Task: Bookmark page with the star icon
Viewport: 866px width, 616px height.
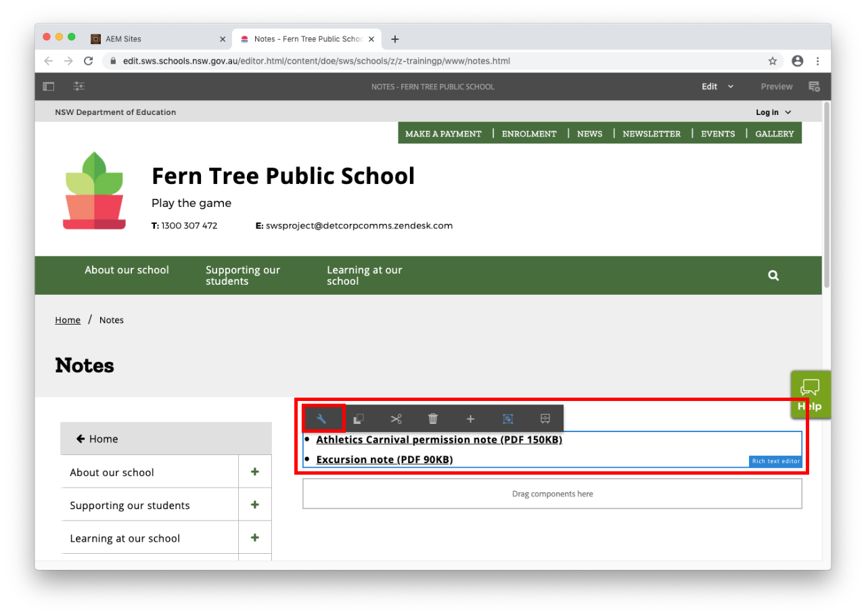Action: pos(773,61)
